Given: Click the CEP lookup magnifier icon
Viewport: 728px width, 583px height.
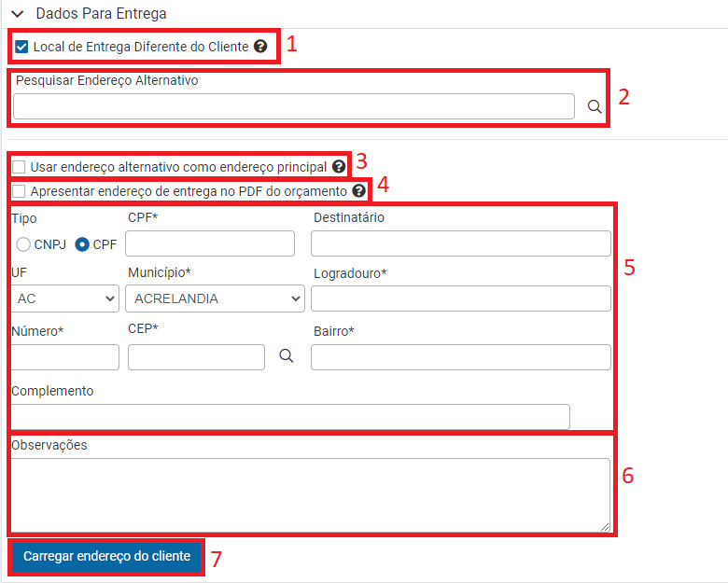Looking at the screenshot, I should pyautogui.click(x=286, y=356).
